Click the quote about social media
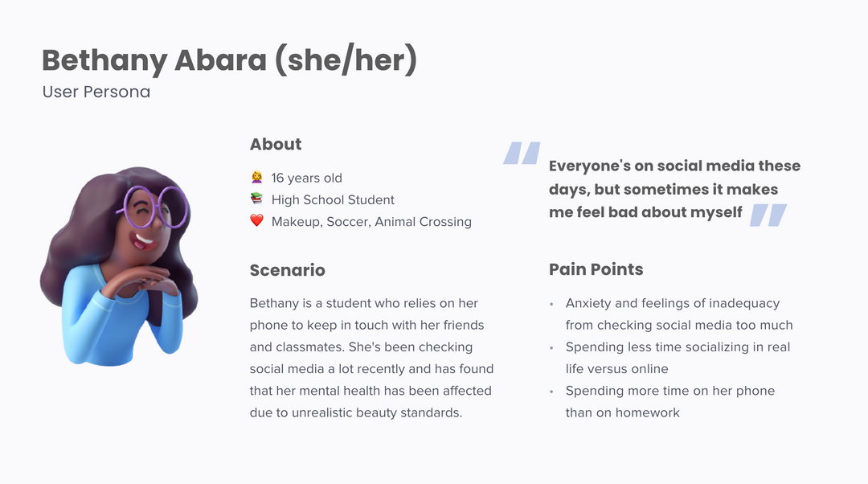Screen dimensions: 868x484 pos(674,189)
